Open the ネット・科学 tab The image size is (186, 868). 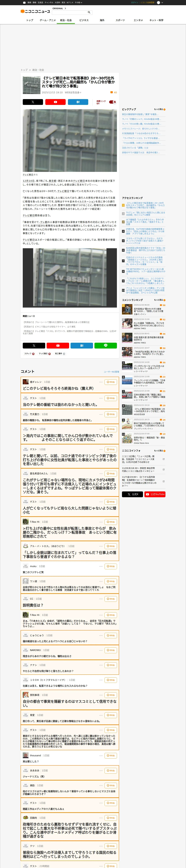point(156,20)
